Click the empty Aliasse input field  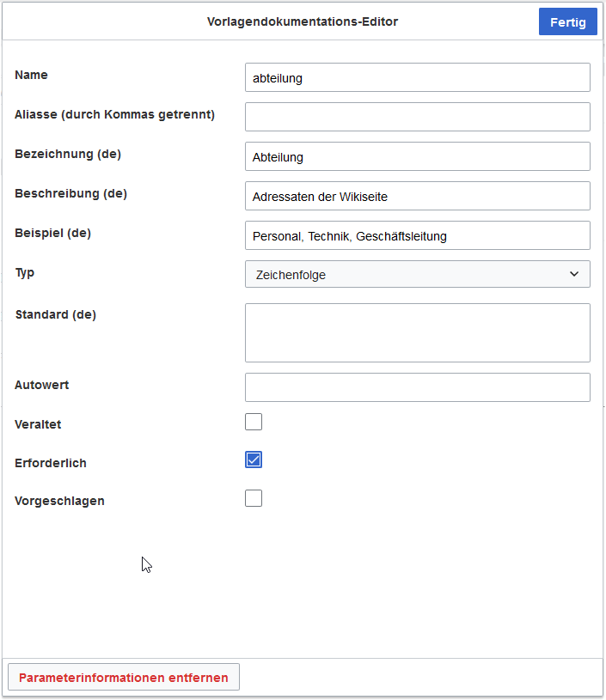pyautogui.click(x=417, y=117)
